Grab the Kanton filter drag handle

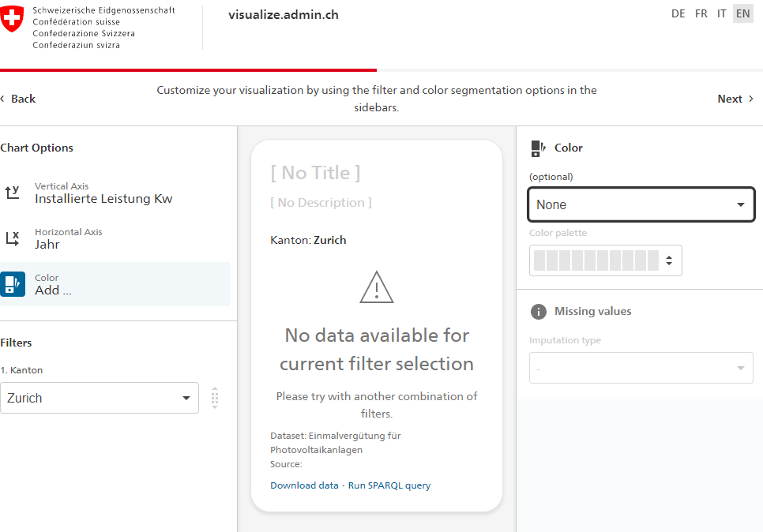(x=215, y=398)
